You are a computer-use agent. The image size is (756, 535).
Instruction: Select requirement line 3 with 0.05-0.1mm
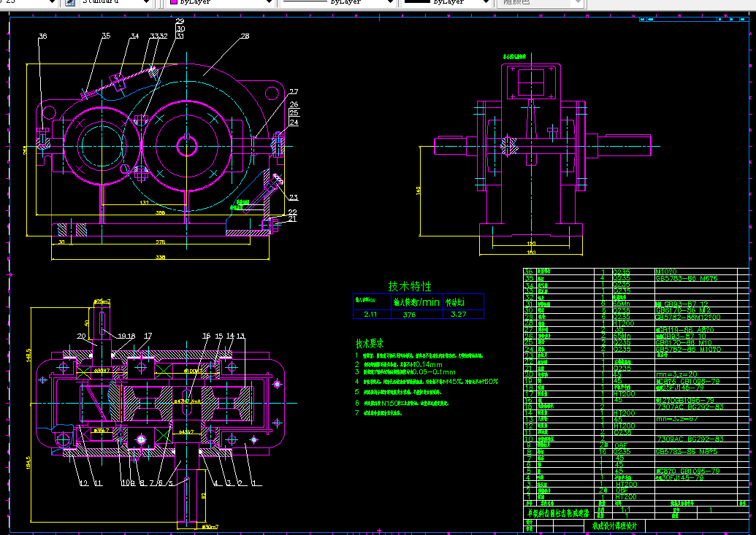pos(405,372)
